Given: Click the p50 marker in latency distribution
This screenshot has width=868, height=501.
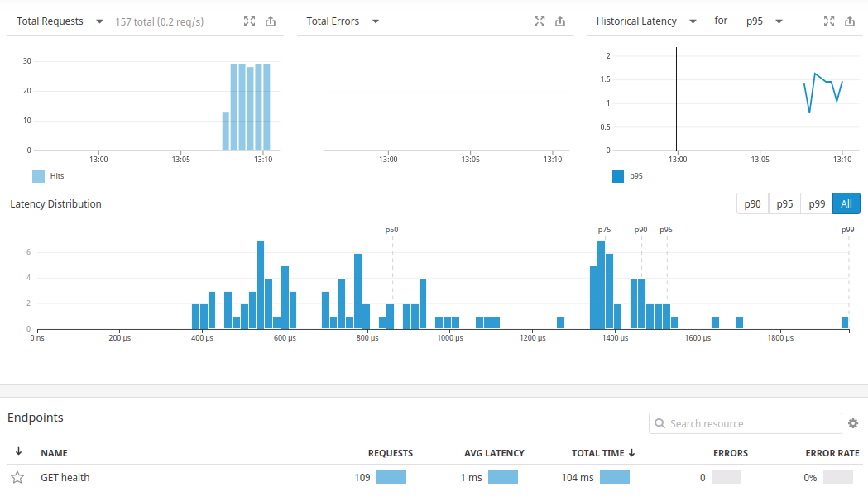Looking at the screenshot, I should click(x=391, y=230).
